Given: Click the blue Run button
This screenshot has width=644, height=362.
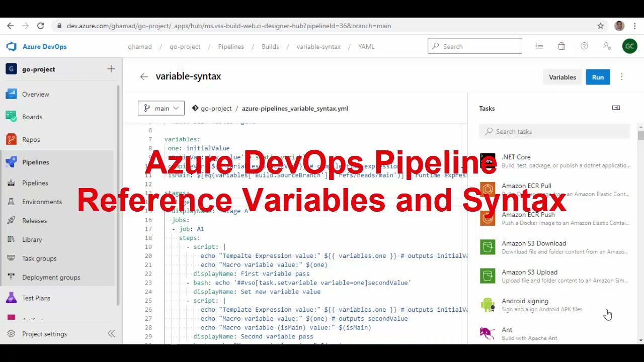Looking at the screenshot, I should tap(598, 77).
